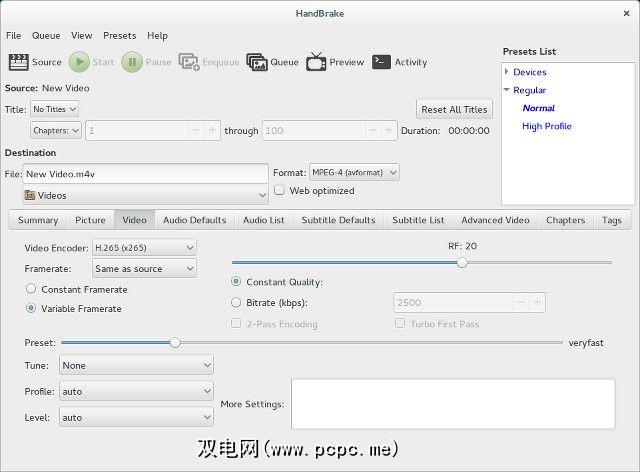Open the Framerate Same as source dropdown
The width and height of the screenshot is (640, 472).
144,268
